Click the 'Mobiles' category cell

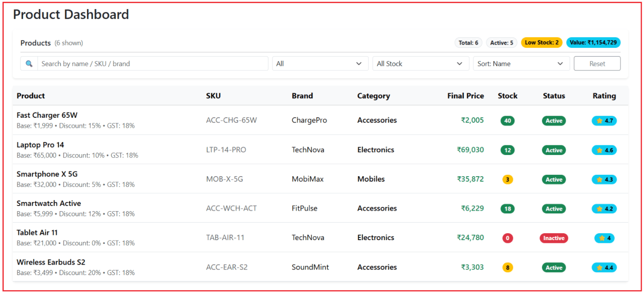[x=371, y=179]
